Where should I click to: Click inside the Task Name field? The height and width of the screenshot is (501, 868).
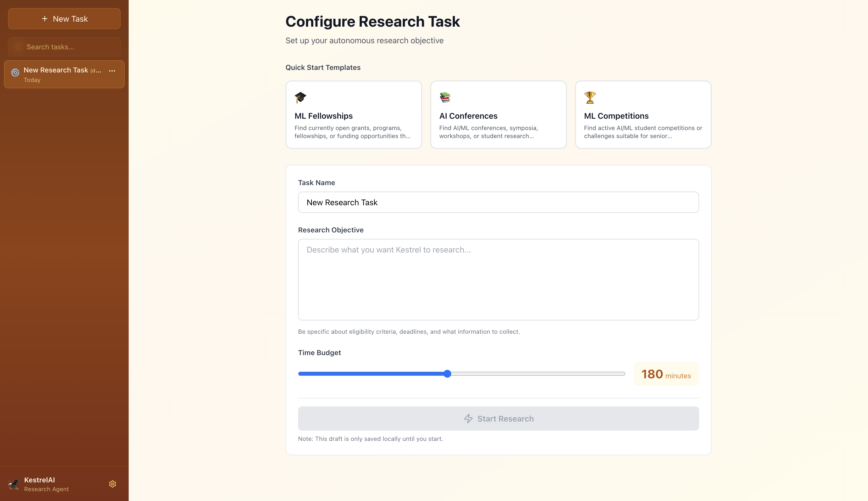point(498,202)
